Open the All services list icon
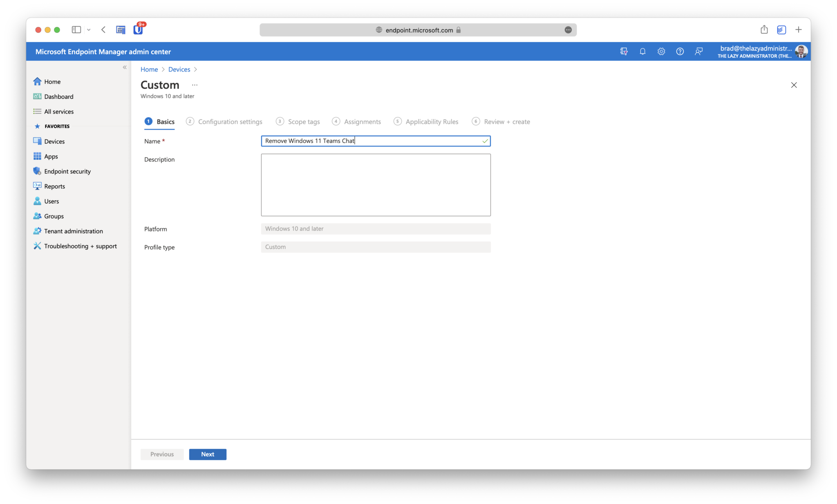 [37, 111]
